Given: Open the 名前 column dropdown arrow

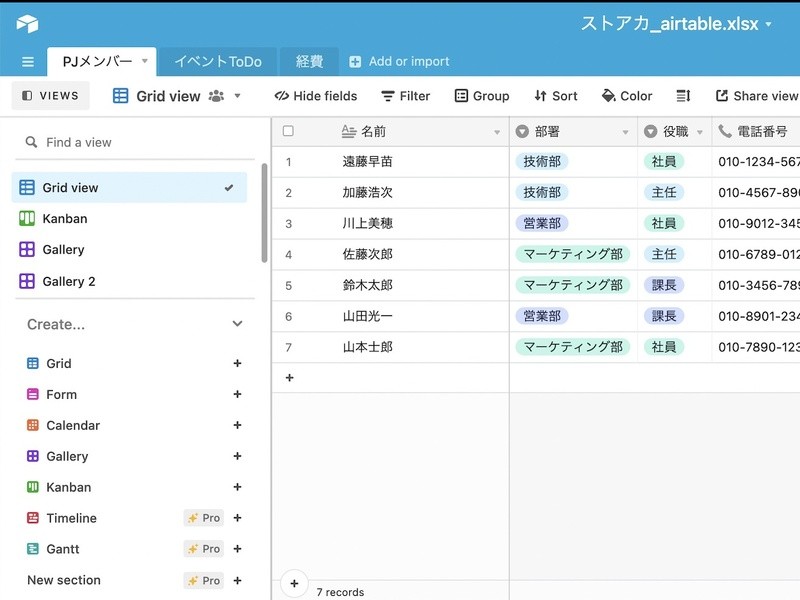Looking at the screenshot, I should 497,132.
